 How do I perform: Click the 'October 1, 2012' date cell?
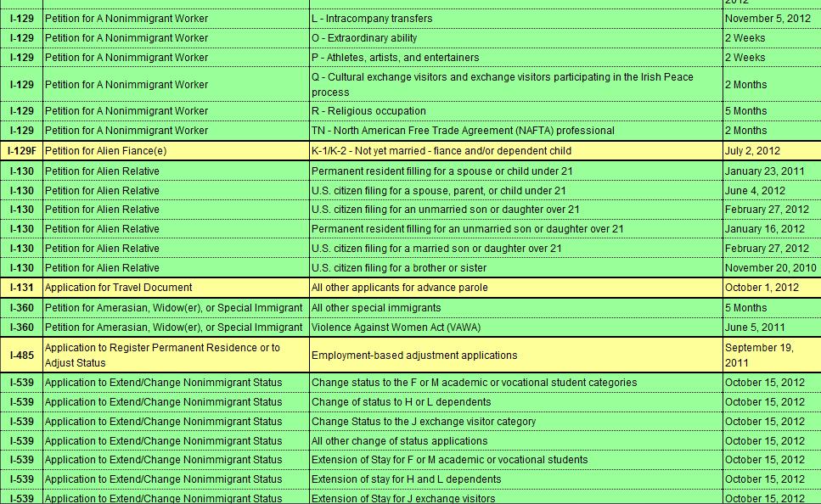click(x=772, y=288)
